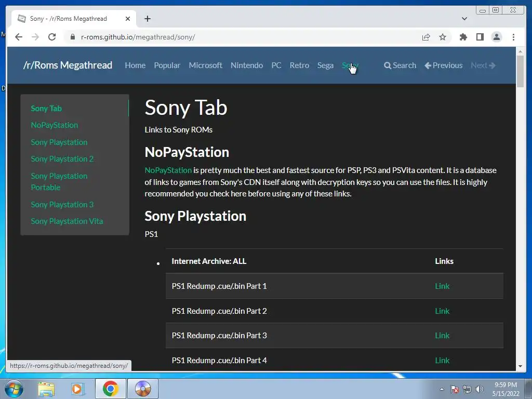
Task: Click the Chrome taskbar icon
Action: (x=110, y=389)
